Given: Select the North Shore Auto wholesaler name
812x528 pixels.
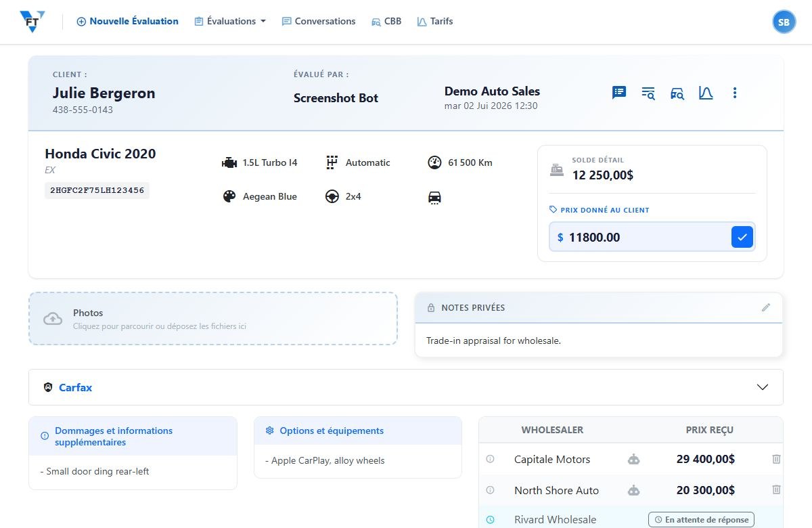Looking at the screenshot, I should [557, 491].
